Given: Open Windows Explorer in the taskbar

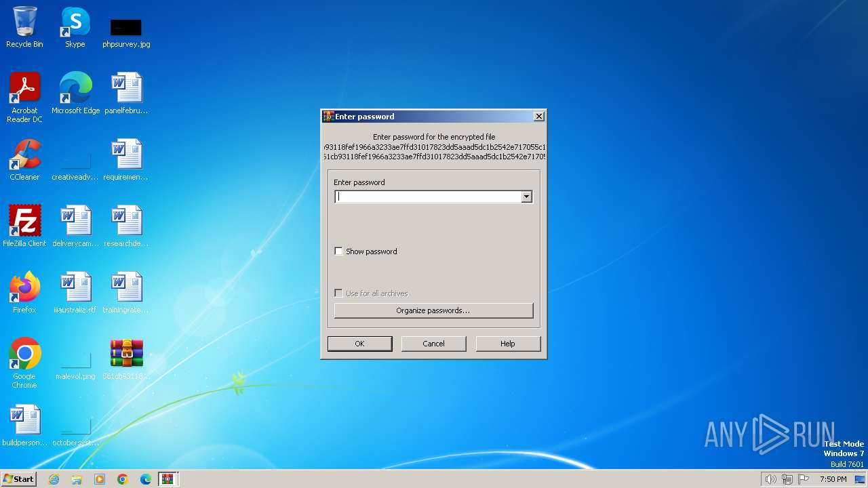Looking at the screenshot, I should [x=77, y=479].
